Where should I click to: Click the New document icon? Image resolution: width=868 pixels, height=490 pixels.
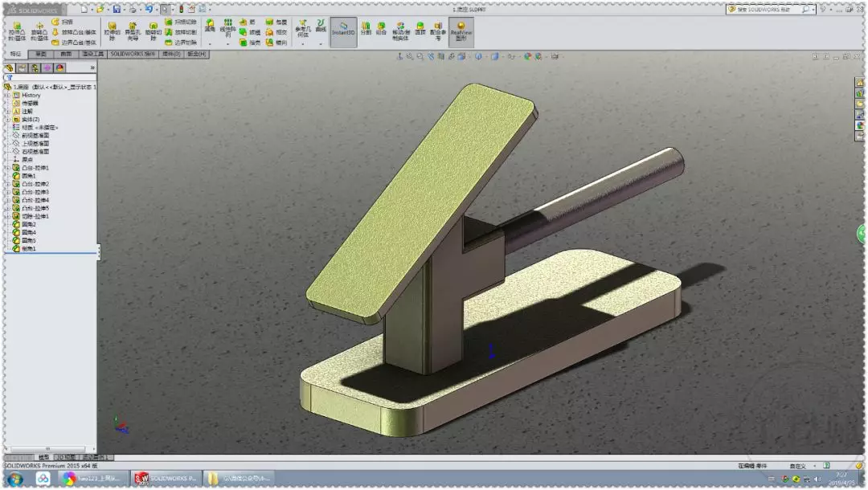pyautogui.click(x=84, y=10)
